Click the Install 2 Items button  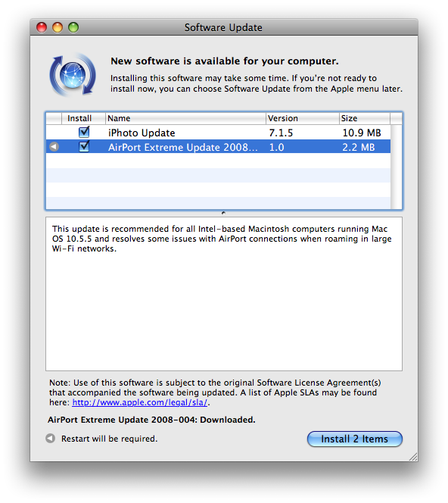[x=354, y=439]
